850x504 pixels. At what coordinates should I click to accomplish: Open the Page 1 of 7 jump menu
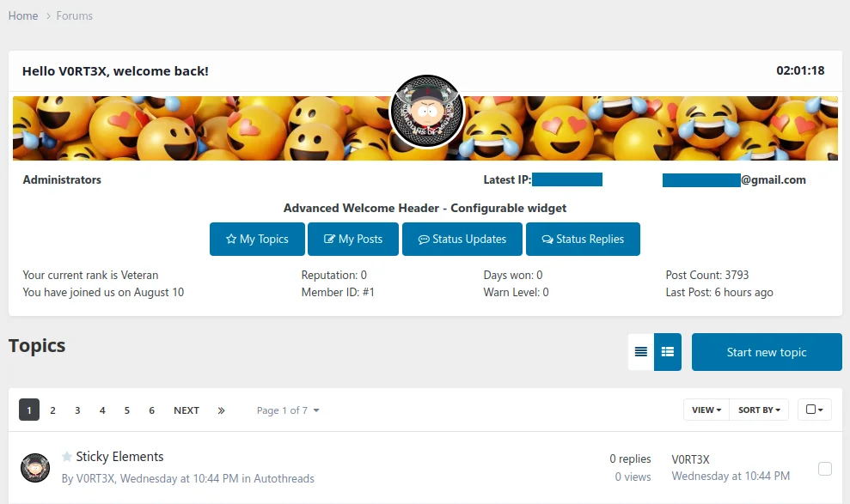coord(288,410)
